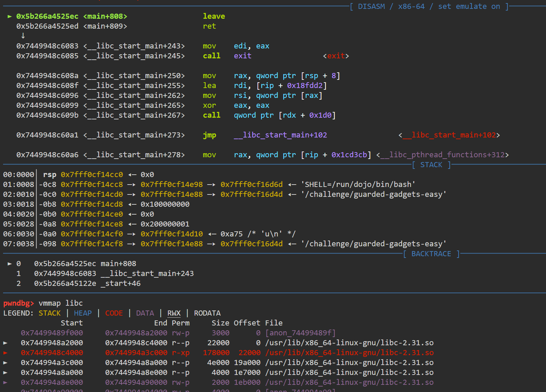Click the BACKTRACE section header
Viewport: 546px width, 392px height.
pyautogui.click(x=431, y=254)
